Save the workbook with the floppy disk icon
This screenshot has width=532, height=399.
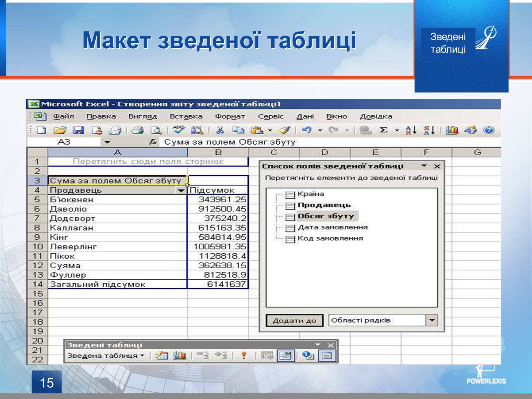pos(78,130)
